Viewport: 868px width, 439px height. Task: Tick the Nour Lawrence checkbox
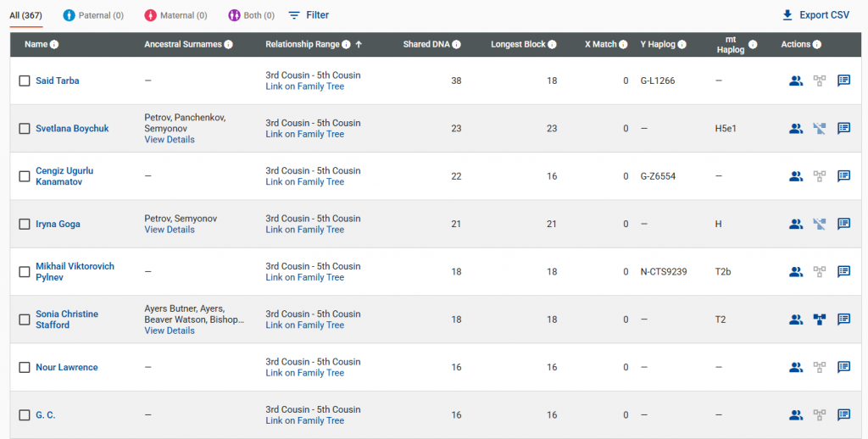point(25,368)
